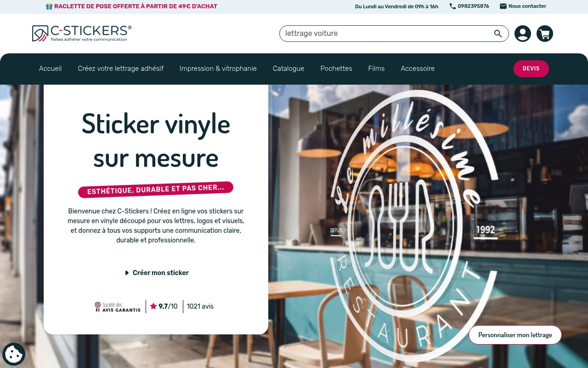Click Créer mon sticker link
Screen dimensions: 588x368
(x=156, y=273)
